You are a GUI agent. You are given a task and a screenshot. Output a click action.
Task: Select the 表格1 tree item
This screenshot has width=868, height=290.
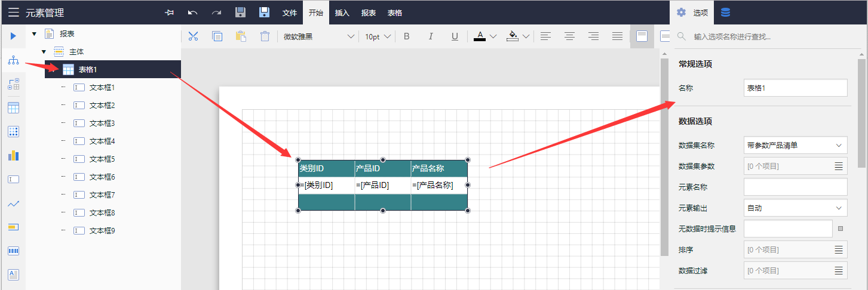(x=113, y=69)
